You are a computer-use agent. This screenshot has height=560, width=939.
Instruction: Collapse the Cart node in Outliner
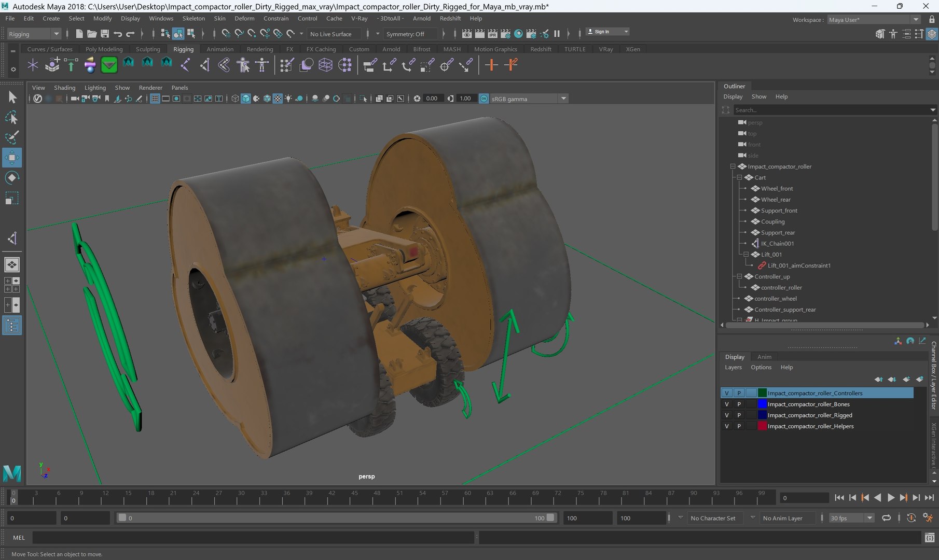[x=739, y=177]
